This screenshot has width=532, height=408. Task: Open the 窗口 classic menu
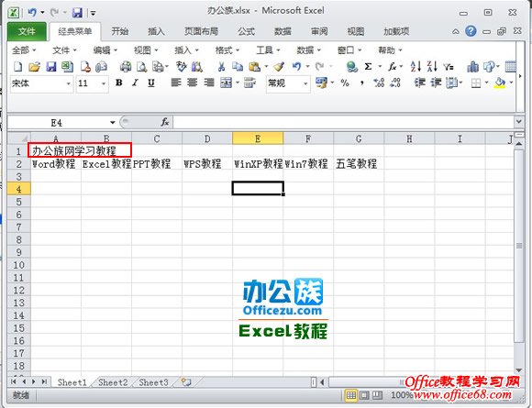349,50
